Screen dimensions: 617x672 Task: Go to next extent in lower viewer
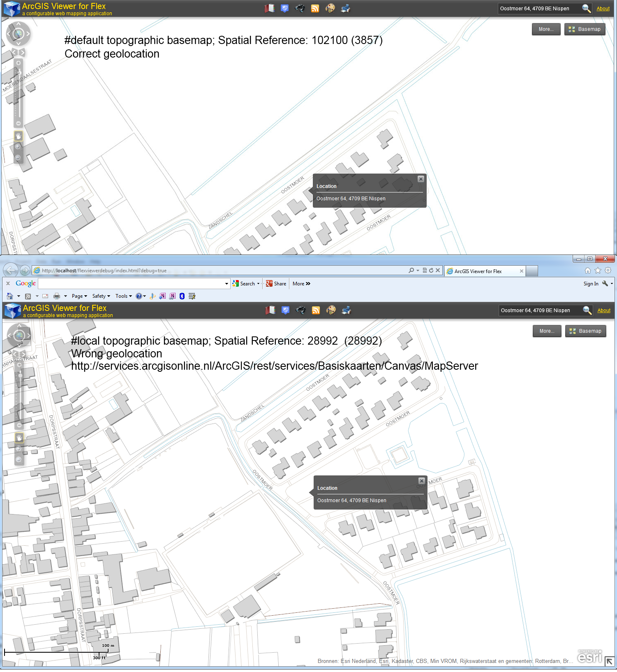click(x=23, y=354)
